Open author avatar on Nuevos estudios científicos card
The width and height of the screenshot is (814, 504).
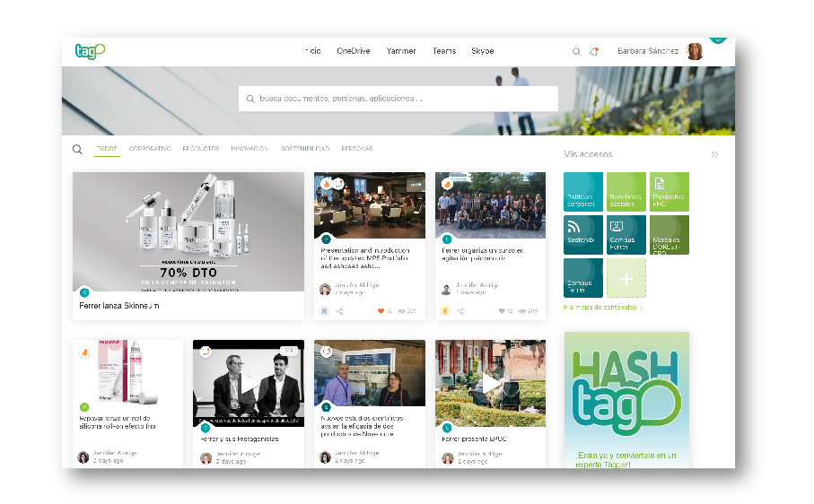326,456
